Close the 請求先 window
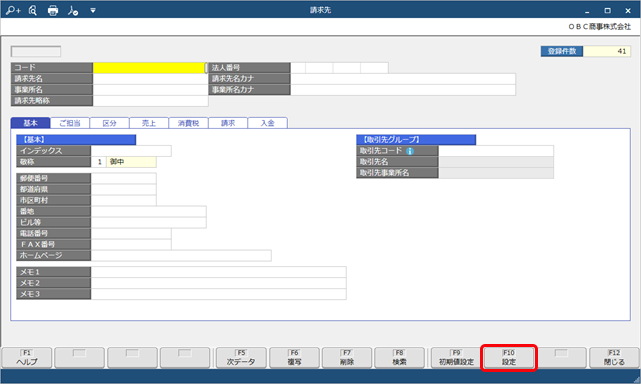Viewport: 641px width, 384px height. coord(628,11)
